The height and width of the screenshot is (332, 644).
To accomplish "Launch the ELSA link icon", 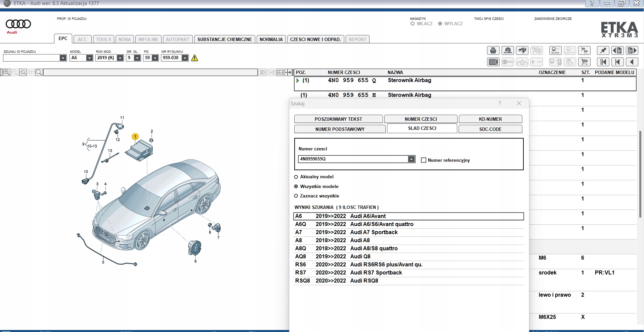I will pyautogui.click(x=555, y=51).
